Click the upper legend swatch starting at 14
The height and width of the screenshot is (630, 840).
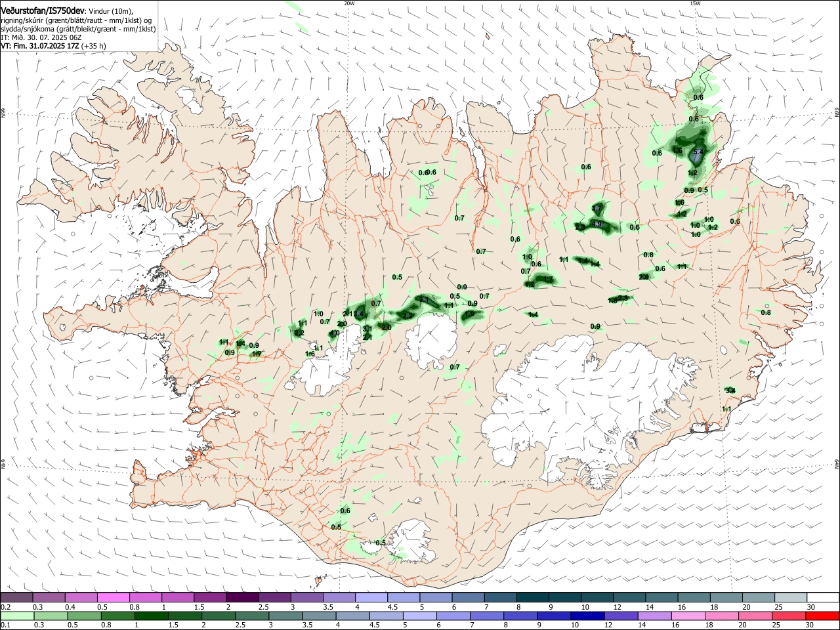pyautogui.click(x=662, y=597)
